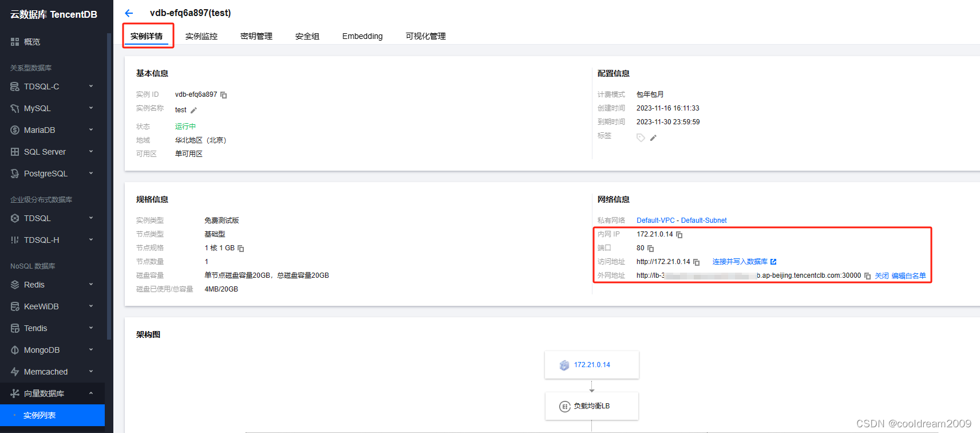
Task: Switch to the 密钥管理 tab
Action: point(256,36)
